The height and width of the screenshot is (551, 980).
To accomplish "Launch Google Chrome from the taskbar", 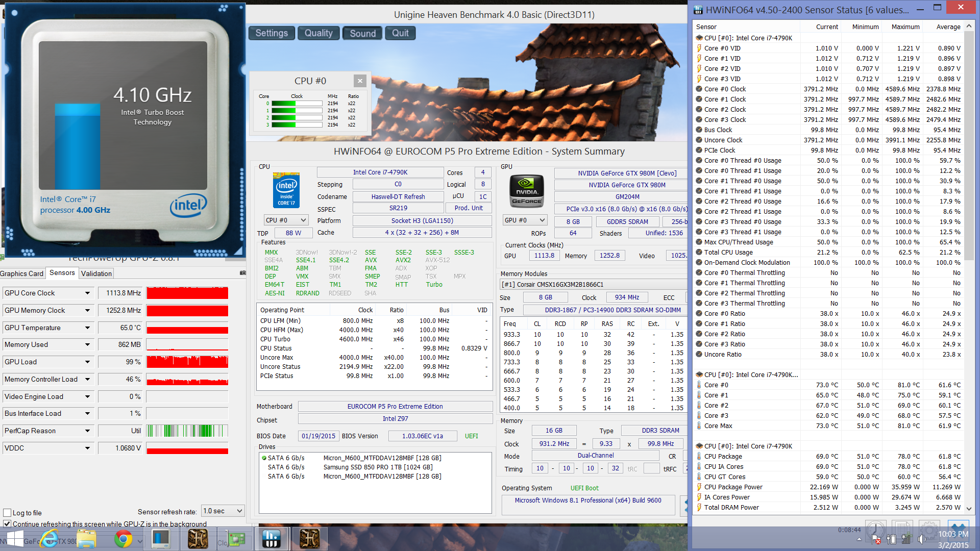I will pos(123,539).
